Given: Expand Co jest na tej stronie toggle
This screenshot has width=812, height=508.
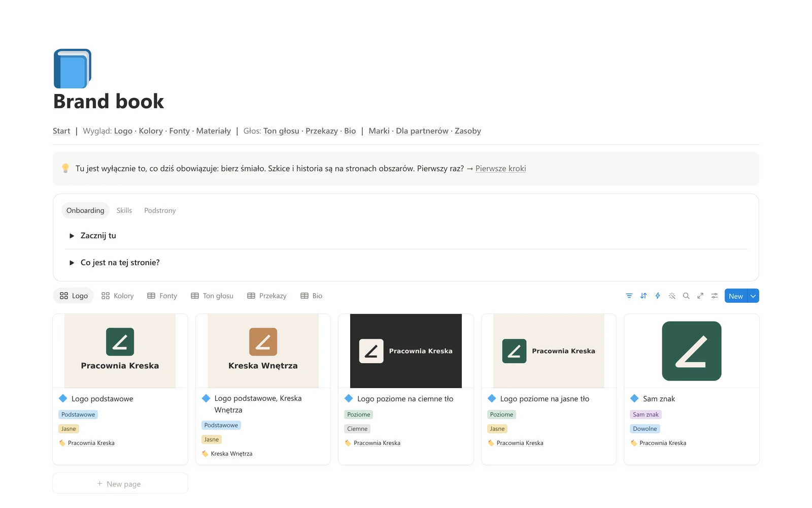Looking at the screenshot, I should pyautogui.click(x=72, y=263).
